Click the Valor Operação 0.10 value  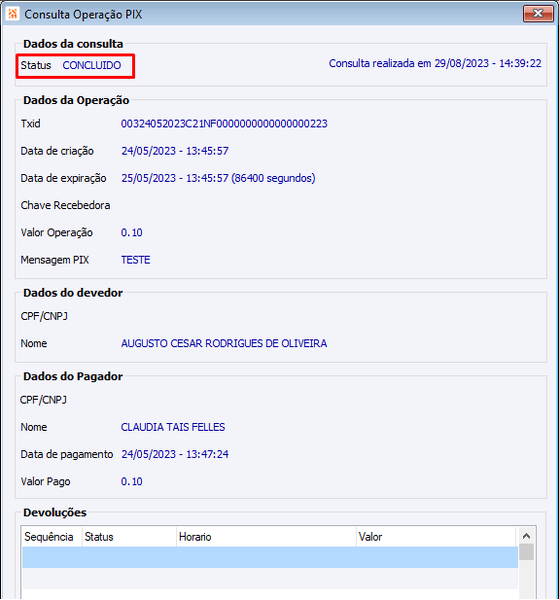pyautogui.click(x=132, y=233)
